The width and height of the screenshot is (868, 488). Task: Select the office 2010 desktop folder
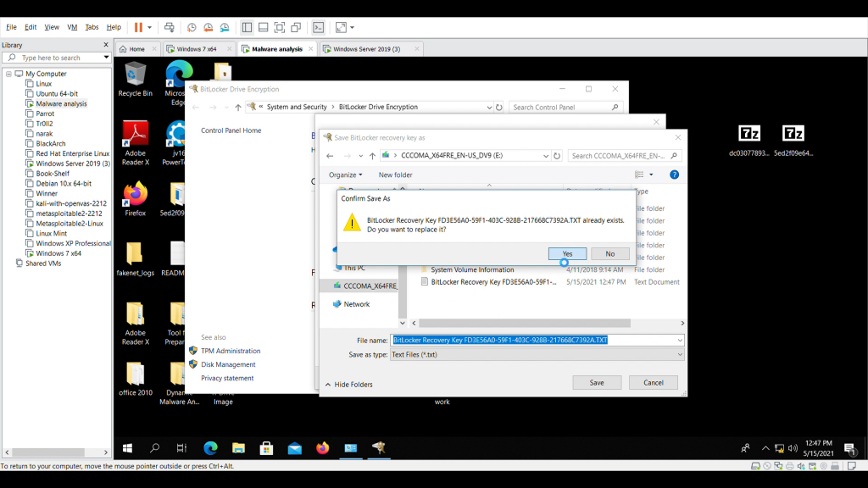click(x=135, y=379)
